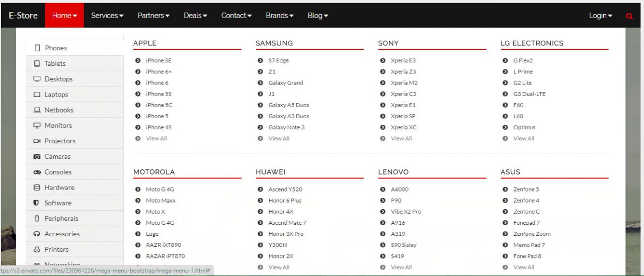Switch to the Cameras category
Viewport: 644px width, 276px height.
coord(74,157)
